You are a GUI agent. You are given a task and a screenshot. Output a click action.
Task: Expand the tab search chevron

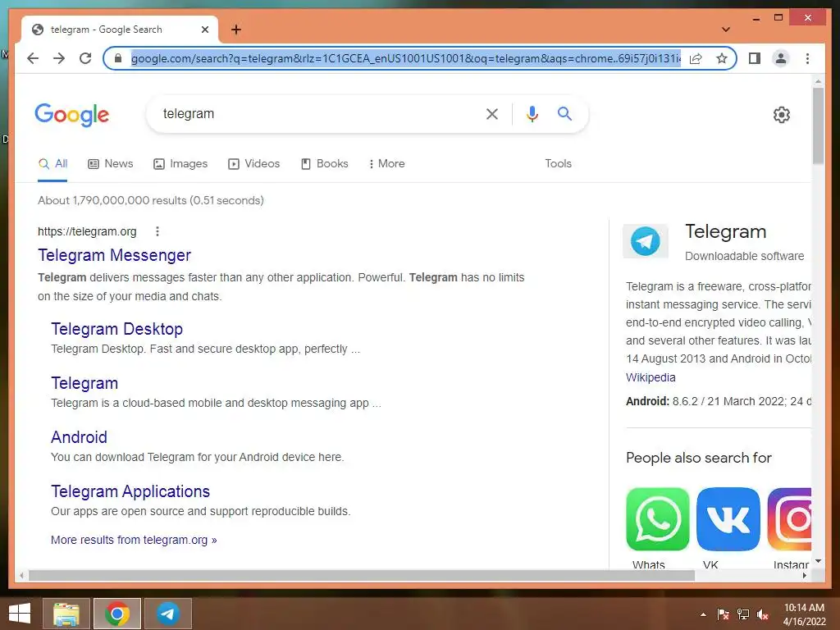click(x=726, y=30)
